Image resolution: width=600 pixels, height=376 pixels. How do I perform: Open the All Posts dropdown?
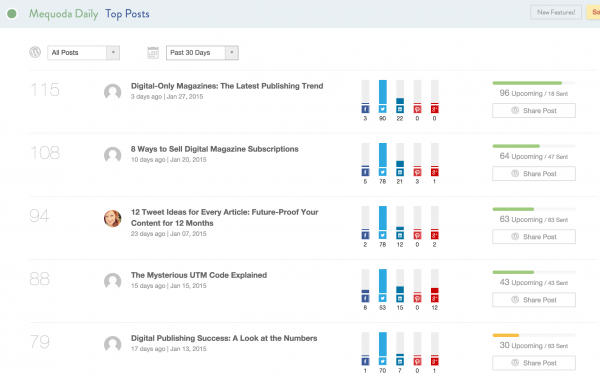click(83, 53)
